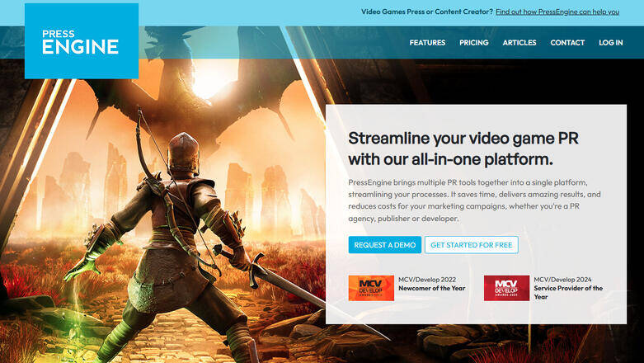
Task: Click the orange MCV Develop 2022 badge
Action: pos(371,288)
